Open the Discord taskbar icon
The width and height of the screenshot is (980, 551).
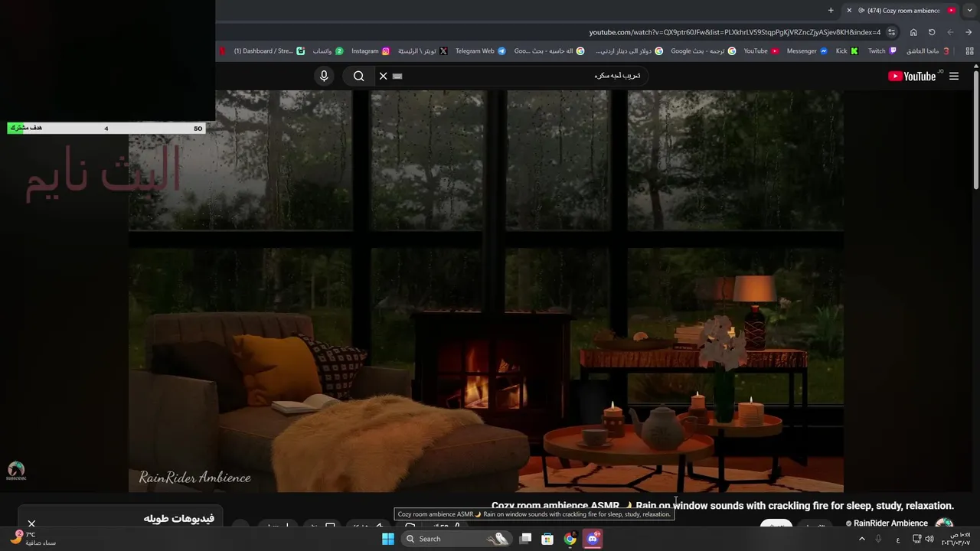(592, 539)
